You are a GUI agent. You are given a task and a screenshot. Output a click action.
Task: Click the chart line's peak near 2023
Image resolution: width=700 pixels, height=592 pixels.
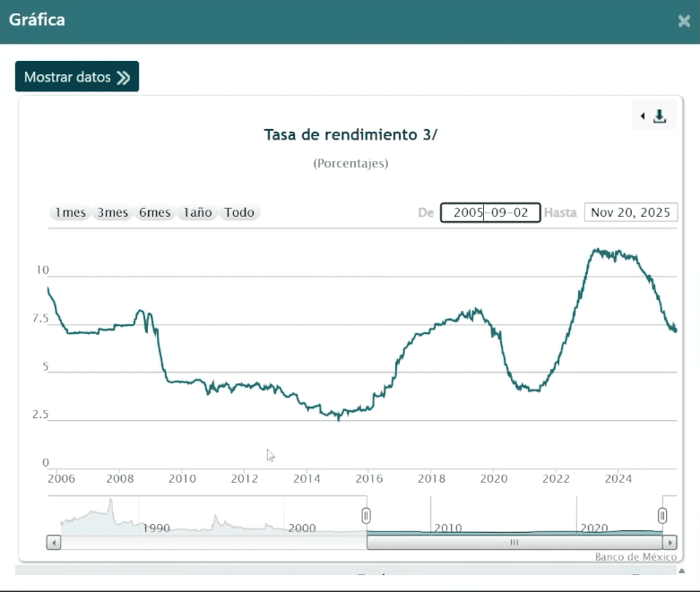pos(595,250)
